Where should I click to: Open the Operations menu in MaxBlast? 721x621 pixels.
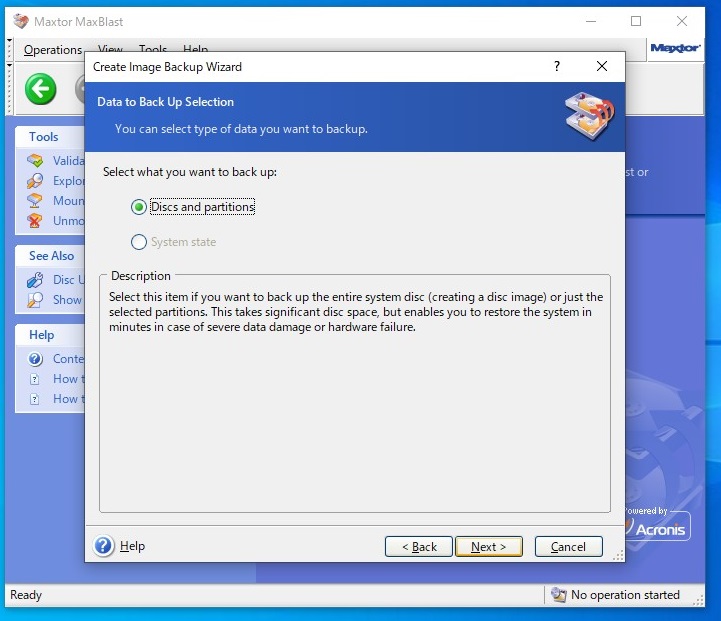coord(53,50)
